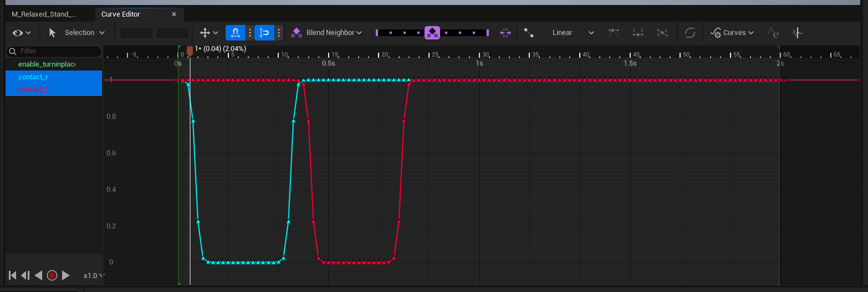
Task: Click frame 30 on the timeline ruler
Action: tap(485, 54)
